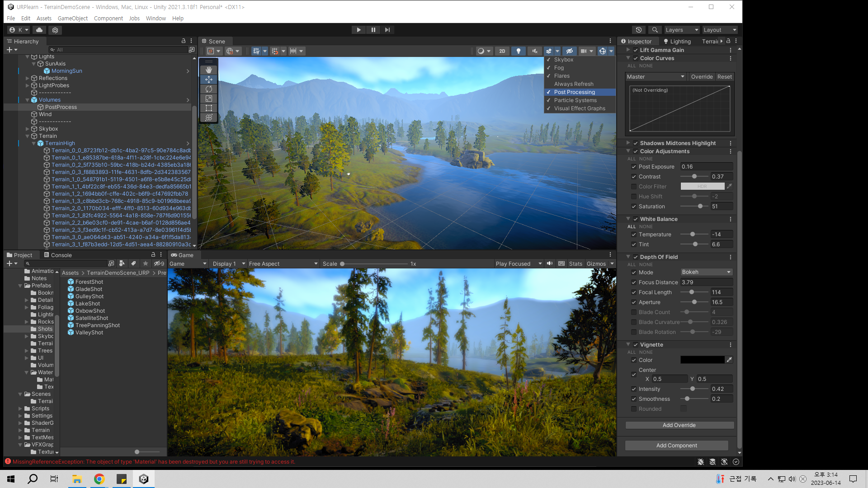Switch to the Console tab
The image size is (868, 488).
pos(58,255)
